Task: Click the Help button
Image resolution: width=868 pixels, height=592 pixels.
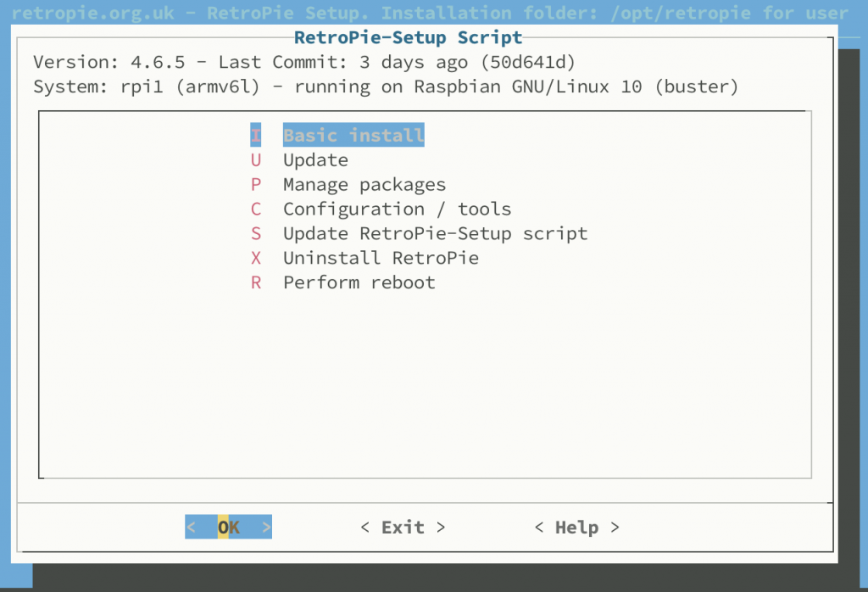Action: [x=576, y=528]
